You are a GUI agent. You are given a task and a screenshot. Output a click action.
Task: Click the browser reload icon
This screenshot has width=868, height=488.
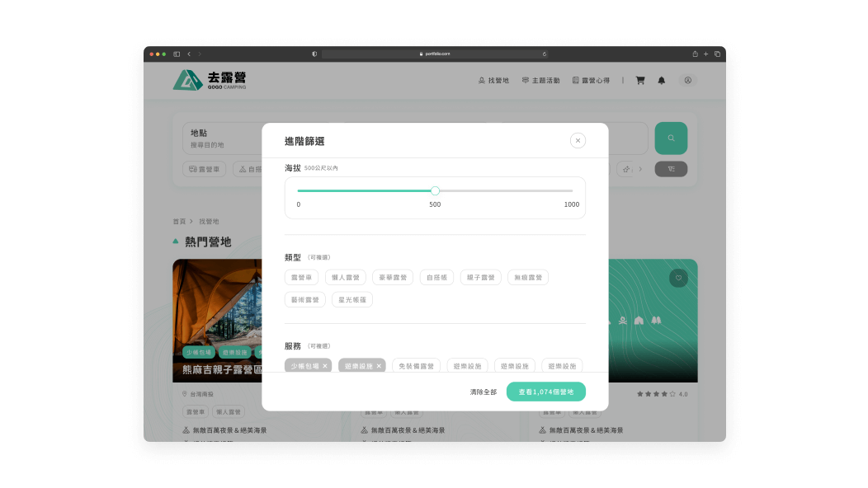(545, 54)
